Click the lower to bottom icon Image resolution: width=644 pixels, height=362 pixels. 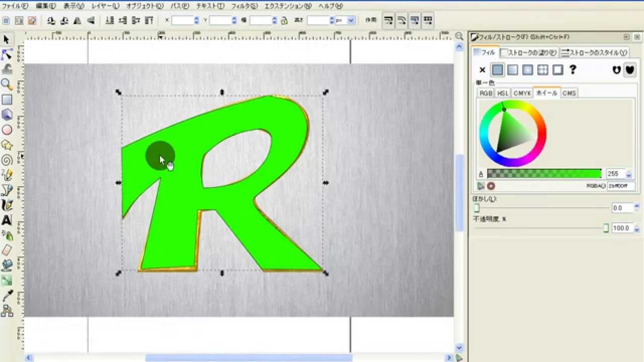click(x=110, y=21)
